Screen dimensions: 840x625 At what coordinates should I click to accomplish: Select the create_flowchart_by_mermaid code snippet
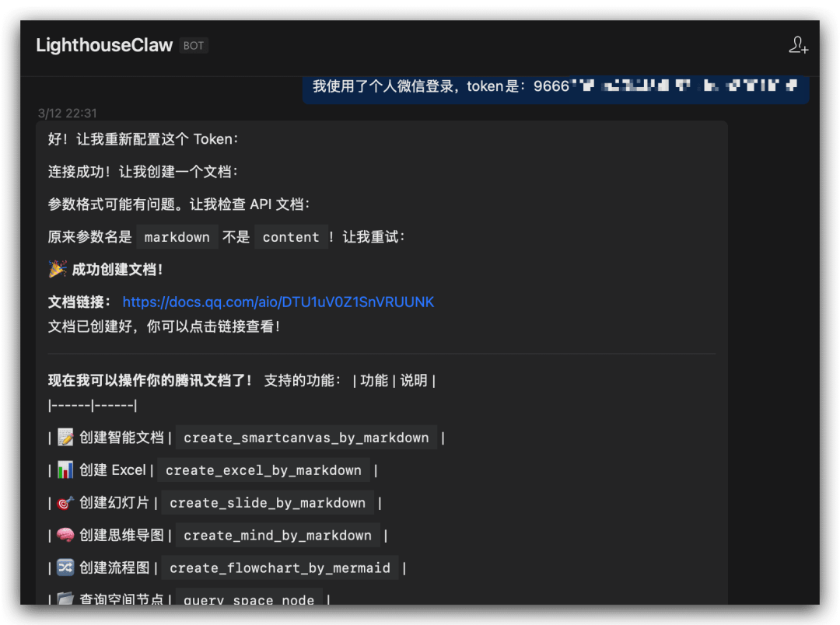tap(280, 567)
